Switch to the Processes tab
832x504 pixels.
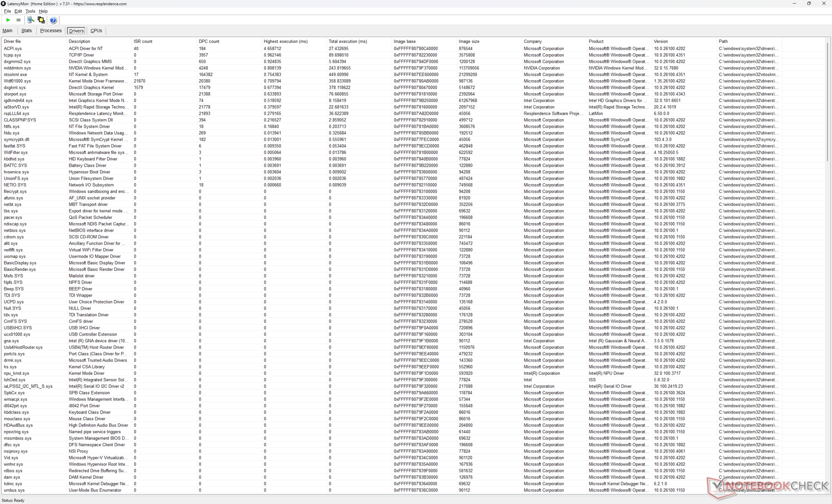pos(51,31)
